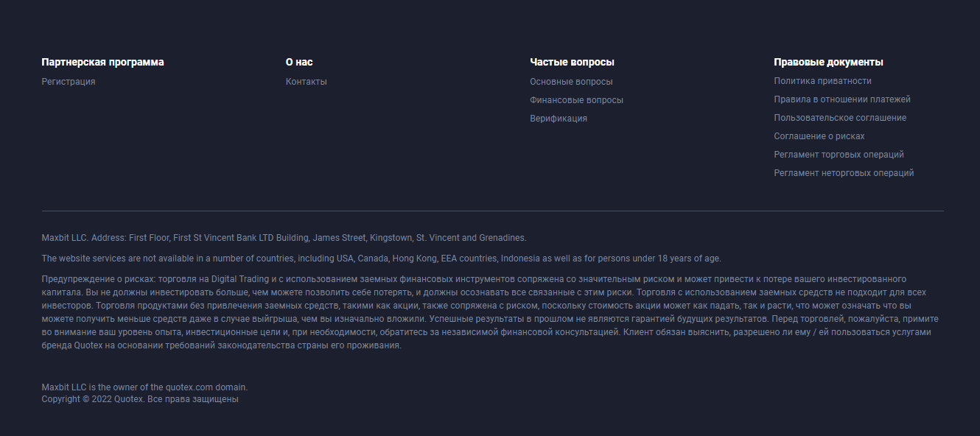View the Политика приватности document
980x436 pixels.
tap(822, 81)
